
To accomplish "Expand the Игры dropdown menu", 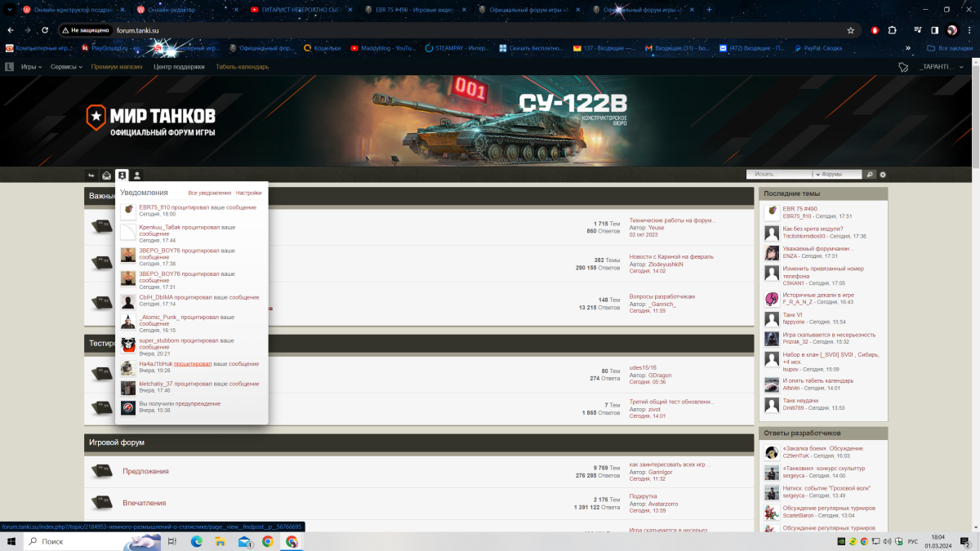I will pyautogui.click(x=32, y=67).
